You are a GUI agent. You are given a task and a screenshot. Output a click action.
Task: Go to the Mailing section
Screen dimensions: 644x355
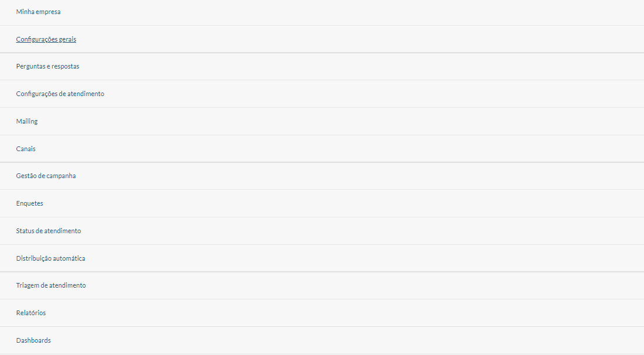point(322,122)
